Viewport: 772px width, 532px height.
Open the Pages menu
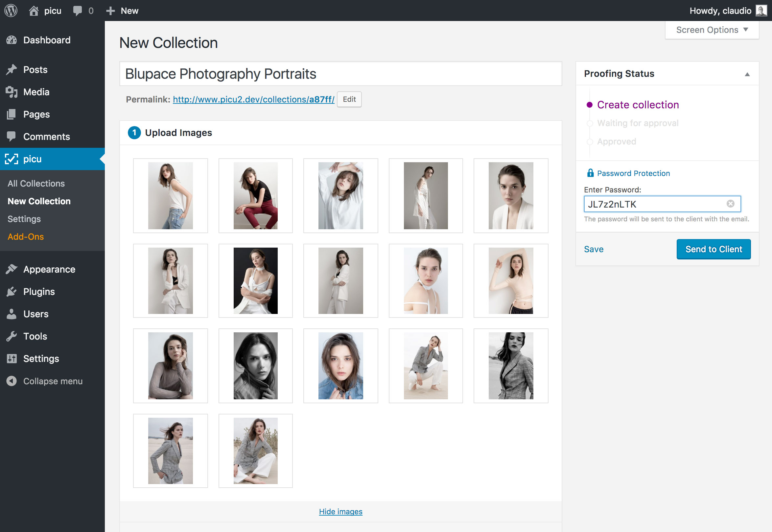[52, 114]
